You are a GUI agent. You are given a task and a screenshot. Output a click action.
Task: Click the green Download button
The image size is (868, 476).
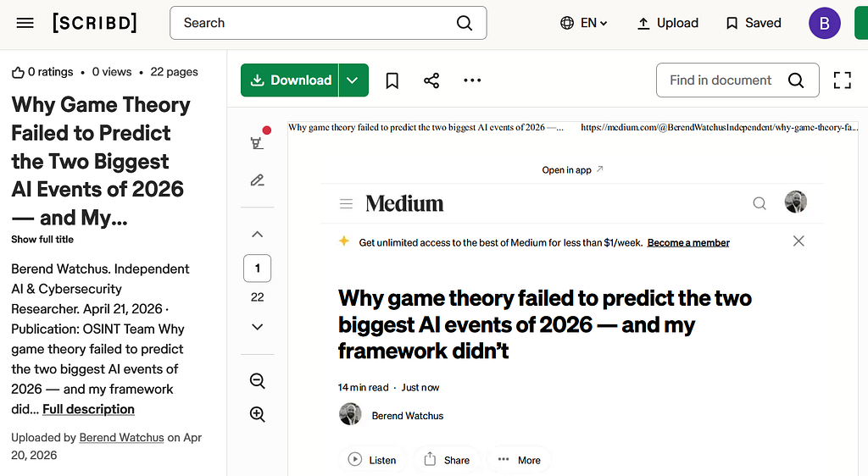pos(290,80)
